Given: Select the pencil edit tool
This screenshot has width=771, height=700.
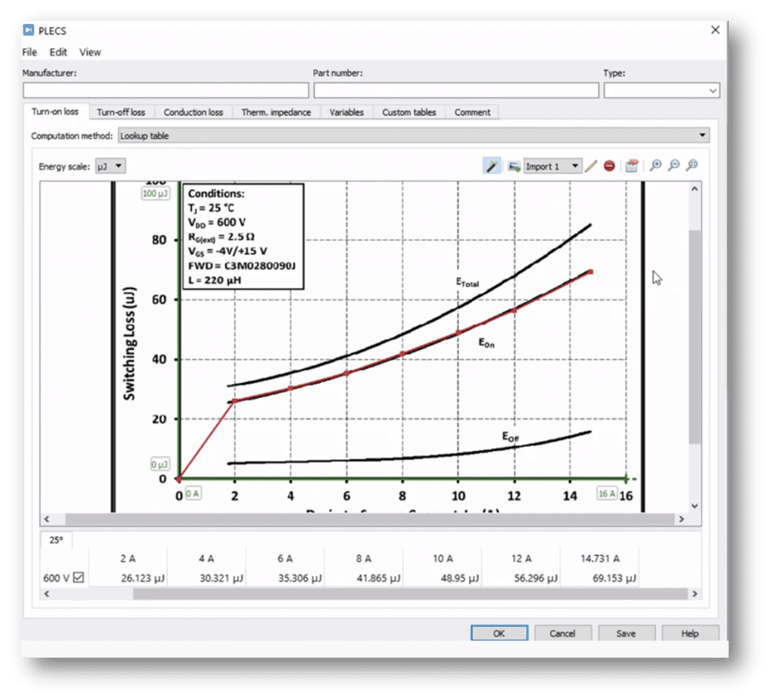Looking at the screenshot, I should tap(590, 166).
